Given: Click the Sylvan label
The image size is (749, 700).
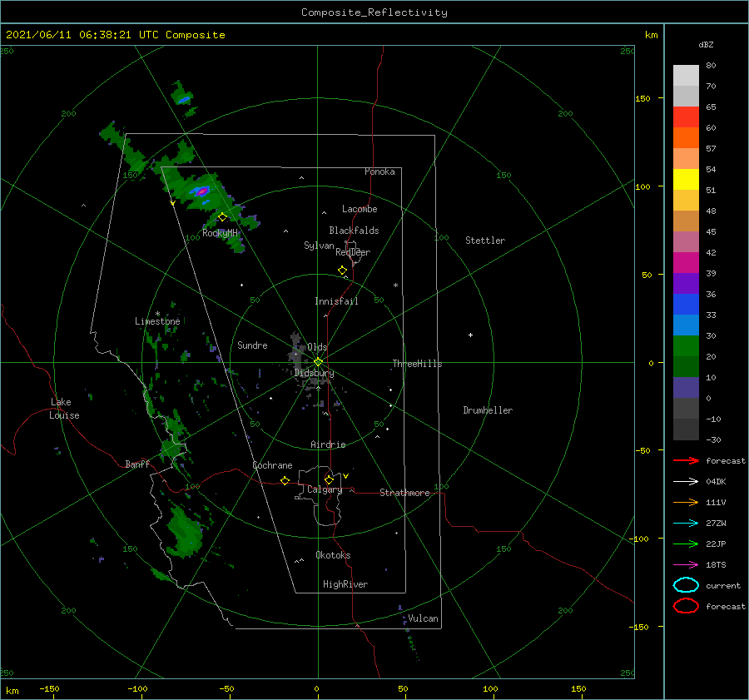Looking at the screenshot, I should [x=319, y=246].
